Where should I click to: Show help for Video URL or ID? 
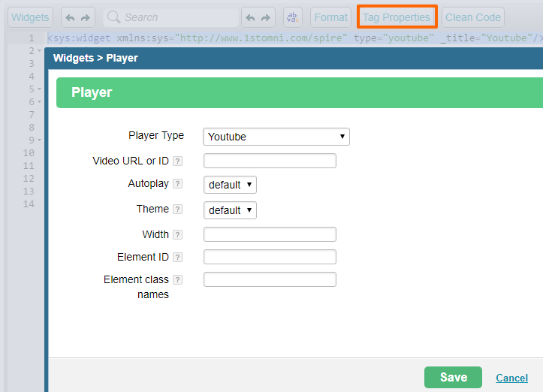[x=178, y=161]
